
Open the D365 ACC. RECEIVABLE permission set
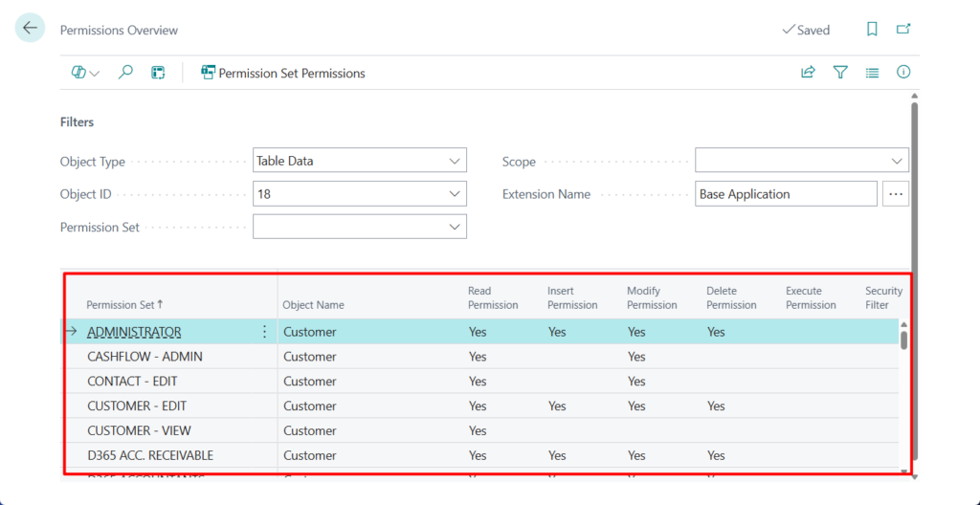[150, 455]
